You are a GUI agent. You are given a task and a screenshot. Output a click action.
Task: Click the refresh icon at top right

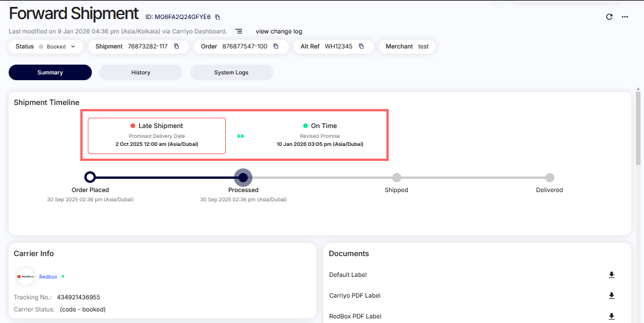(x=609, y=17)
